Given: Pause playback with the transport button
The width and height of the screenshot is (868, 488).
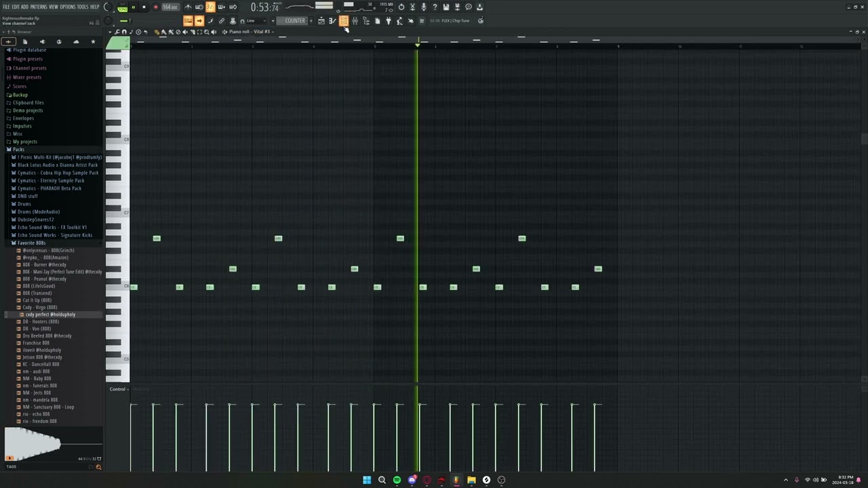Looking at the screenshot, I should (x=134, y=7).
